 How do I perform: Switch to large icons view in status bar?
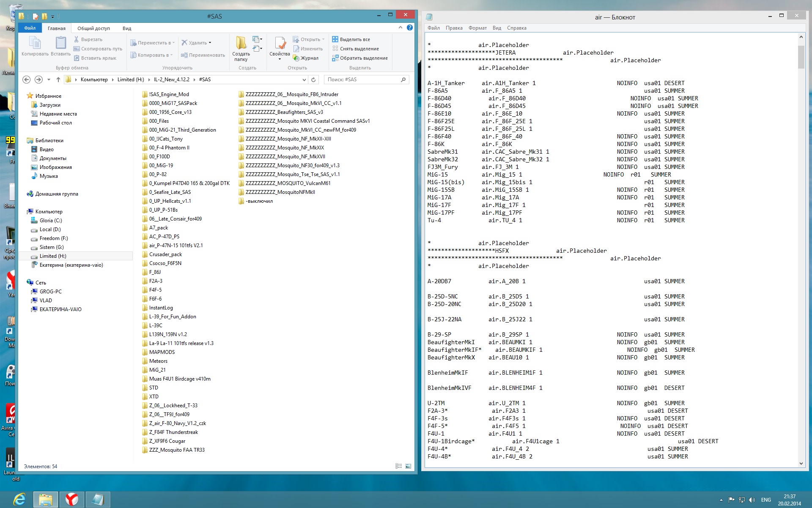click(408, 466)
